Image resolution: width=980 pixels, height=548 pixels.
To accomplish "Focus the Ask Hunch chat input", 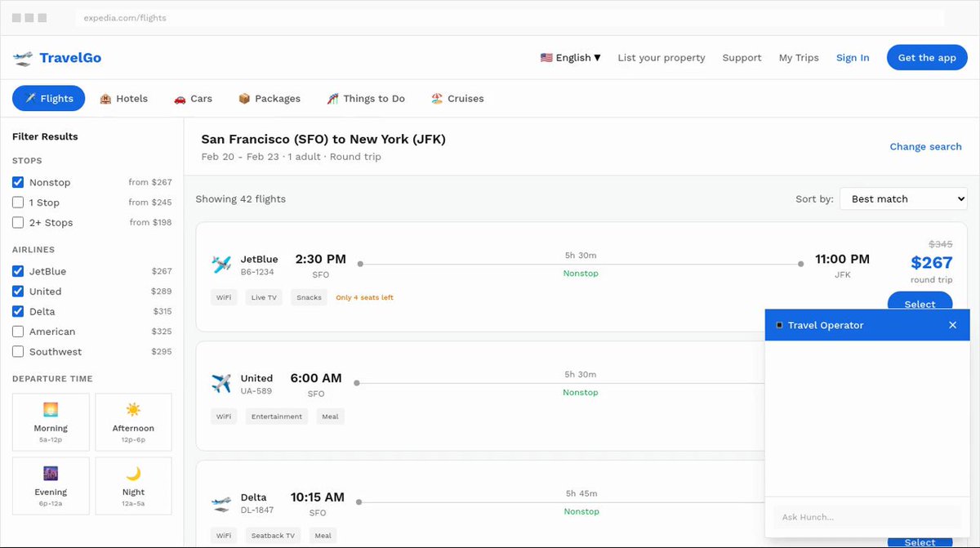I will tap(867, 517).
